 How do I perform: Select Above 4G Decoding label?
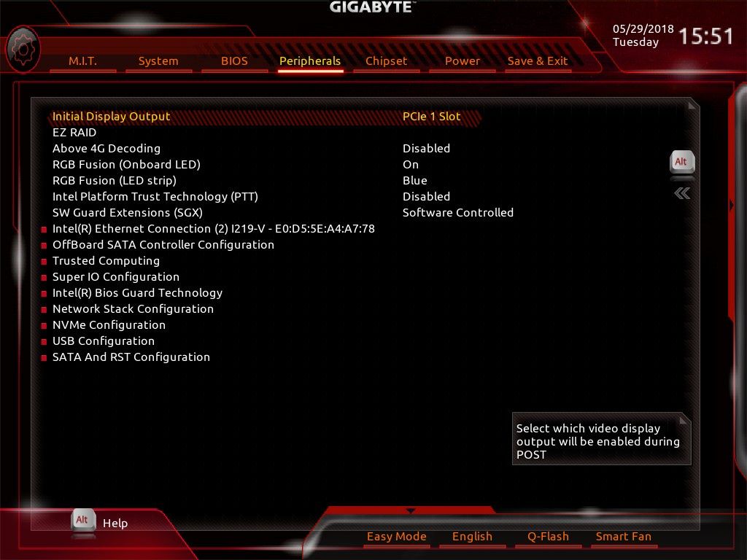[x=107, y=149]
